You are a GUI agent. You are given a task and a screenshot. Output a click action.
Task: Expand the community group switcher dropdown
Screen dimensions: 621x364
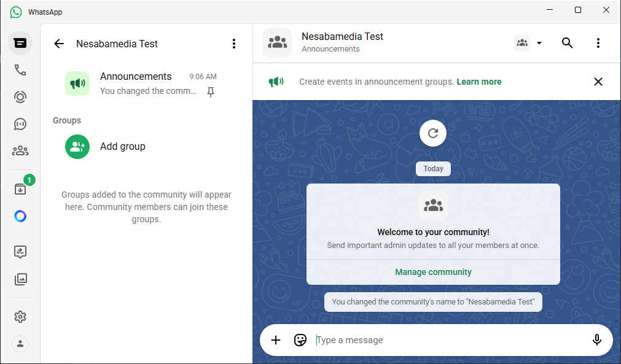pyautogui.click(x=528, y=43)
